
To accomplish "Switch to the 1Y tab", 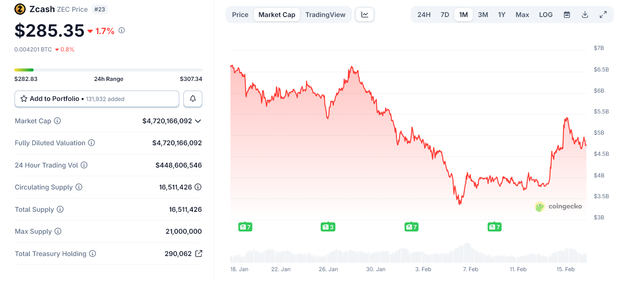I will (502, 14).
